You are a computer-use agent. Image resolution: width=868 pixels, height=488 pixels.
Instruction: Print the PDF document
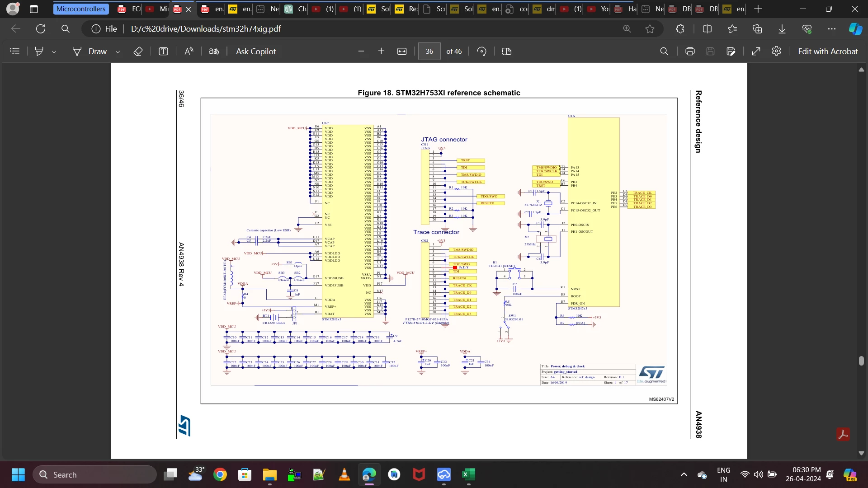pyautogui.click(x=690, y=52)
